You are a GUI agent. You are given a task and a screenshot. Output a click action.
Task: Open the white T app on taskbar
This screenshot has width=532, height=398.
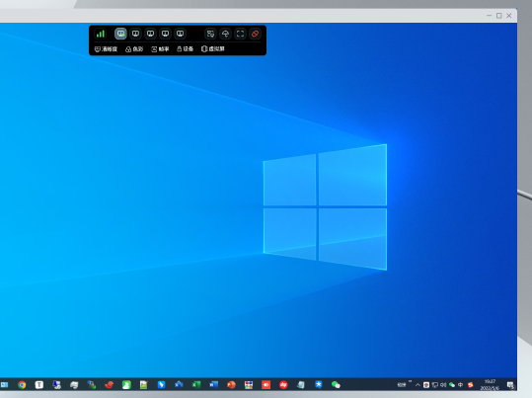pos(39,385)
